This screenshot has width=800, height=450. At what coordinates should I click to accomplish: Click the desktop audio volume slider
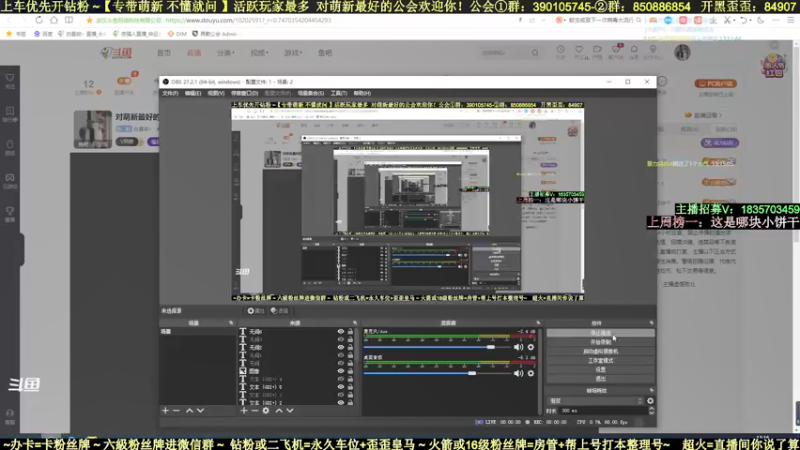point(437,373)
